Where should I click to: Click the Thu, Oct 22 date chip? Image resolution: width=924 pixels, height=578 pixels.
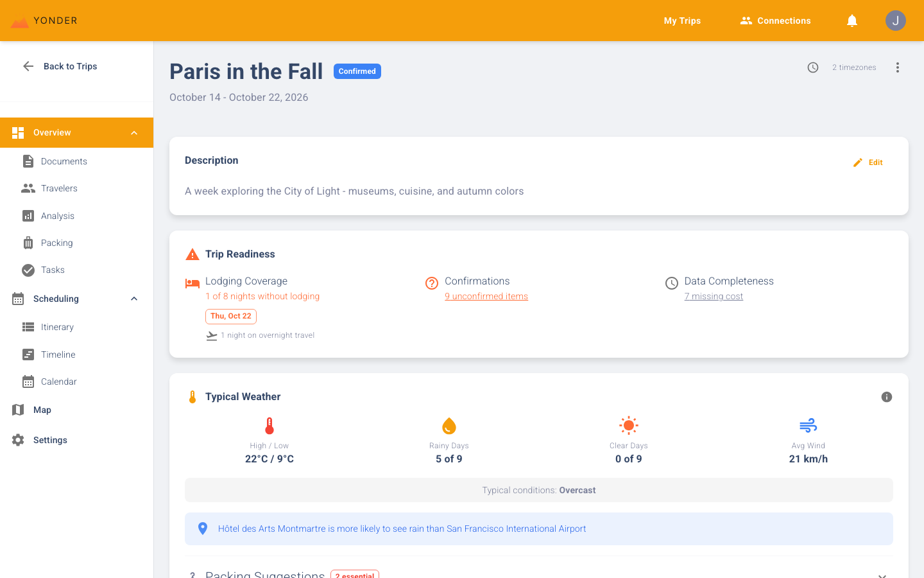pos(230,316)
